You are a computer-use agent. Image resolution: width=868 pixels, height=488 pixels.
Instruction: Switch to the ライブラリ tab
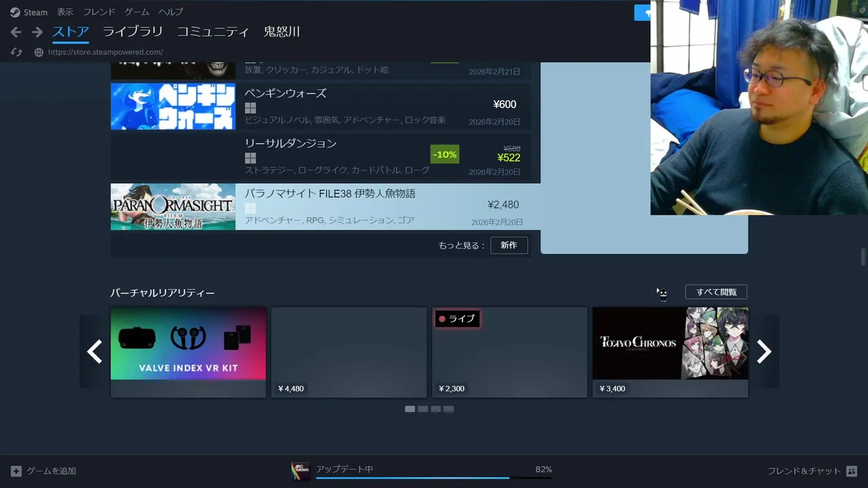pyautogui.click(x=133, y=32)
